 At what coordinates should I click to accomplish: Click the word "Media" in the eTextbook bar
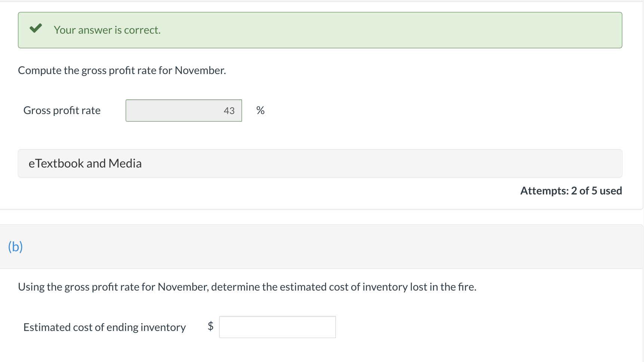click(x=125, y=163)
